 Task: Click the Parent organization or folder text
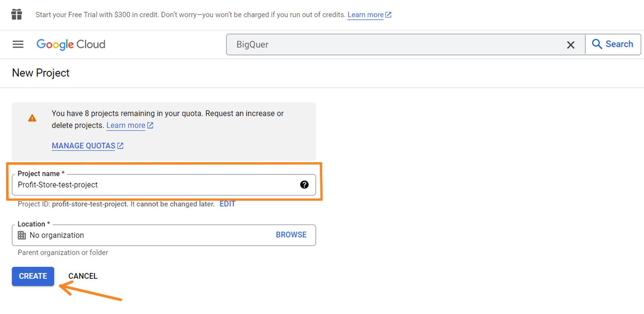[63, 252]
